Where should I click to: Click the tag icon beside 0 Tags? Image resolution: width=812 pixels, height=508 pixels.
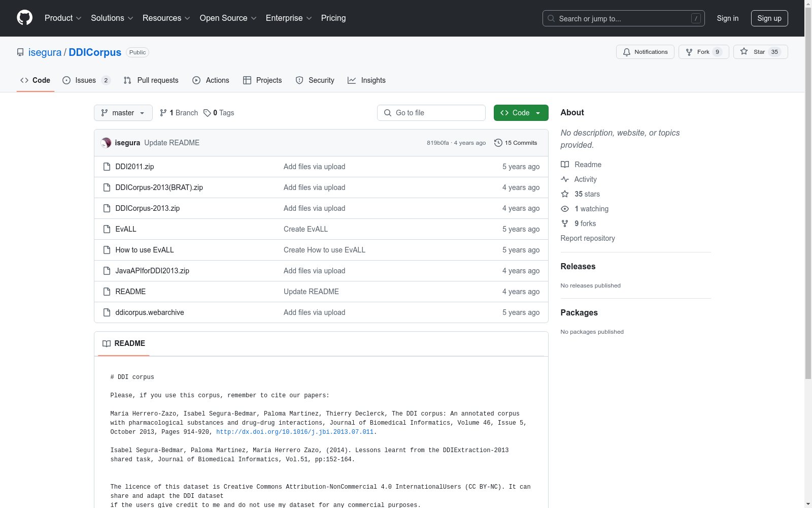coord(207,113)
